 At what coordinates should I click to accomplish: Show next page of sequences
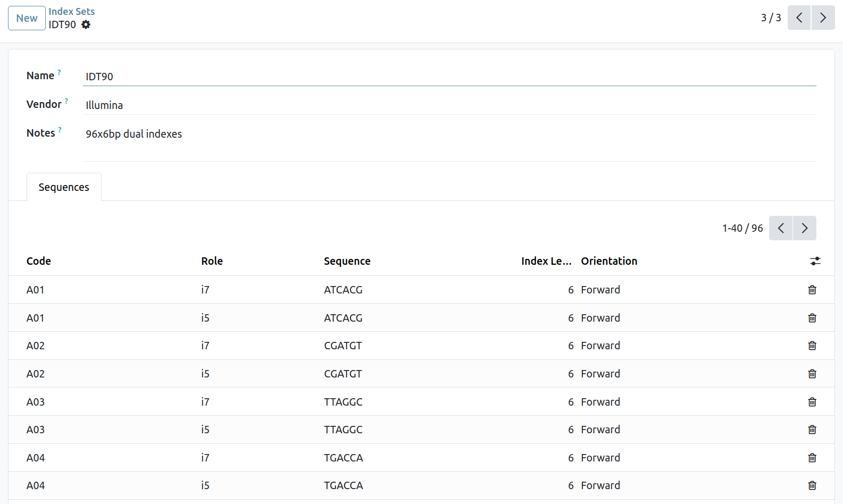point(804,228)
